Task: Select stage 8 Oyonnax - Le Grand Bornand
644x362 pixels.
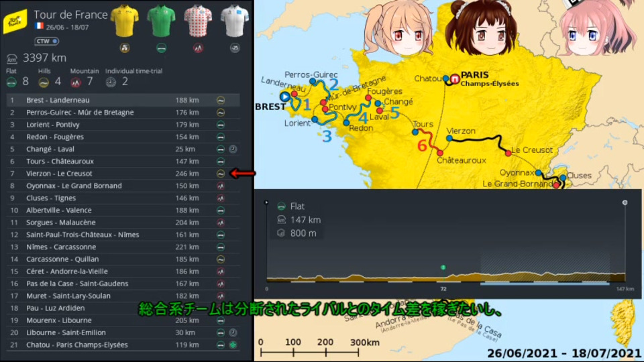Action: pos(123,186)
